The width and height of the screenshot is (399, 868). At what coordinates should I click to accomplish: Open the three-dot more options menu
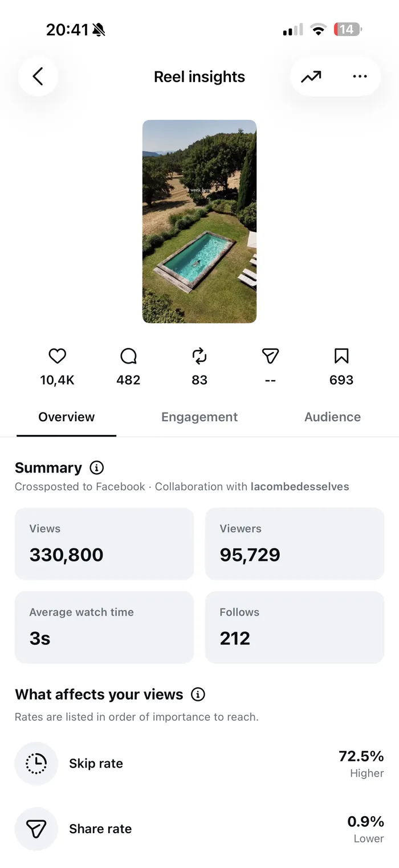pyautogui.click(x=360, y=76)
